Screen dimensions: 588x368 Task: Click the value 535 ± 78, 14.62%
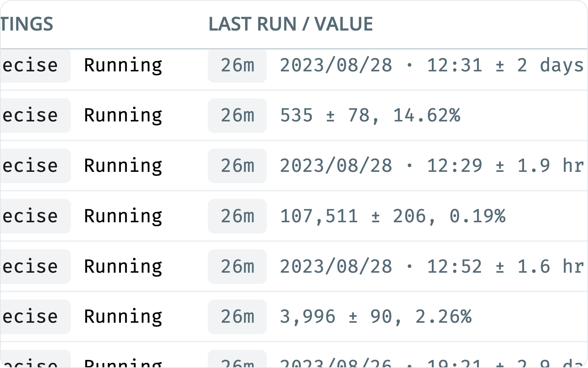370,115
